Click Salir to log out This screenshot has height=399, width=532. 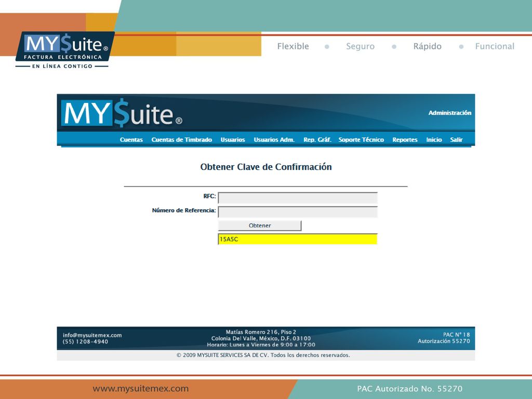(456, 139)
